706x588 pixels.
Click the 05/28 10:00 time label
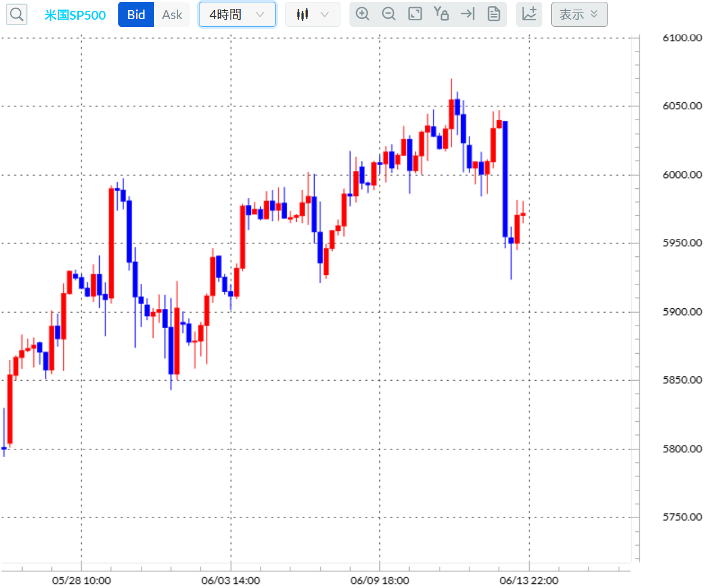click(x=81, y=580)
